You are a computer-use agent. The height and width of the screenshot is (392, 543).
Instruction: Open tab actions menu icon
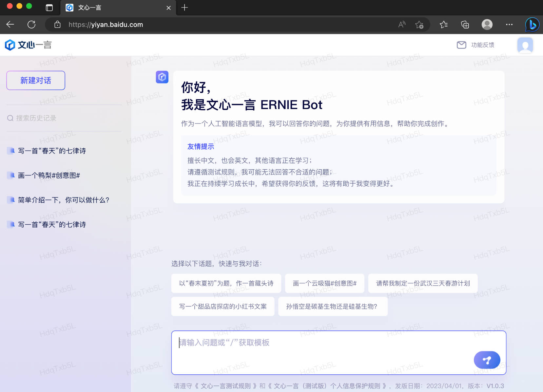(49, 8)
